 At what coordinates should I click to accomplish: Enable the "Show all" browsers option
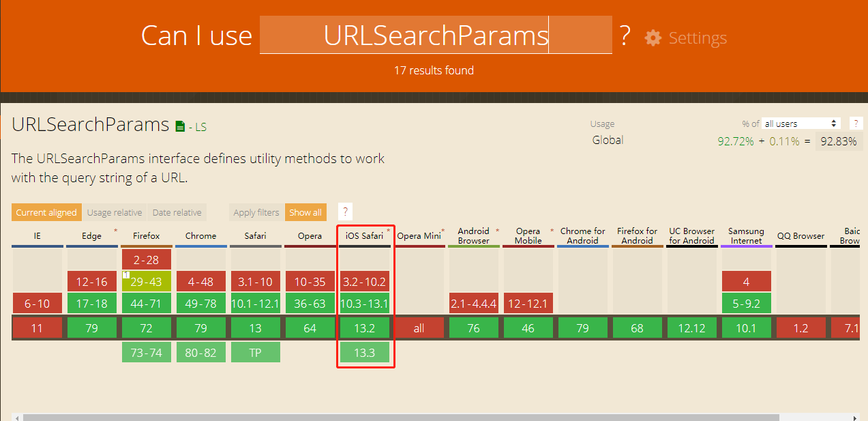pos(305,212)
